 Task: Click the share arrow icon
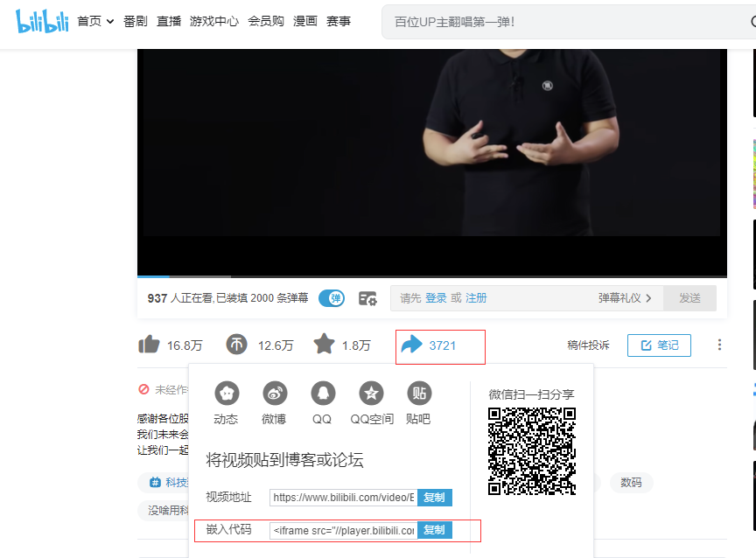[x=412, y=345]
